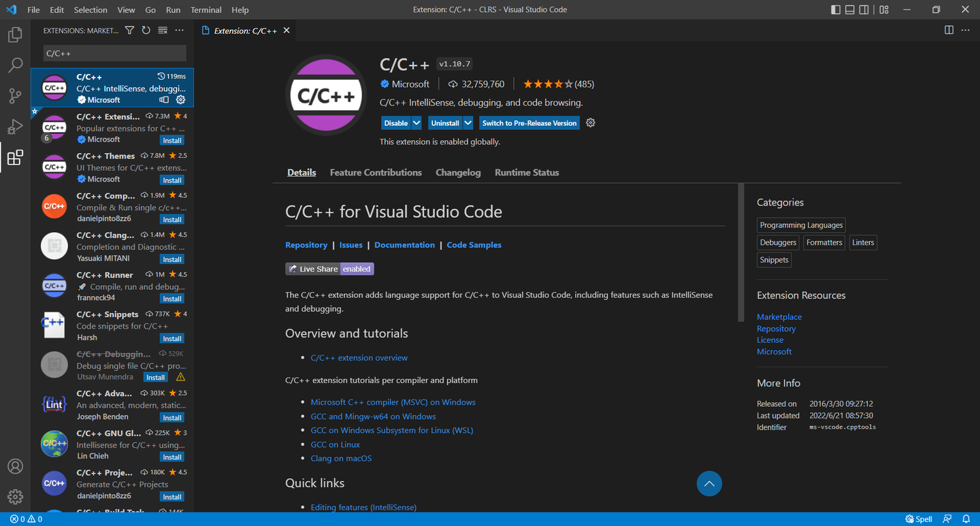The height and width of the screenshot is (526, 980).
Task: Click Switch to Pre-Release Version button
Action: (x=529, y=123)
